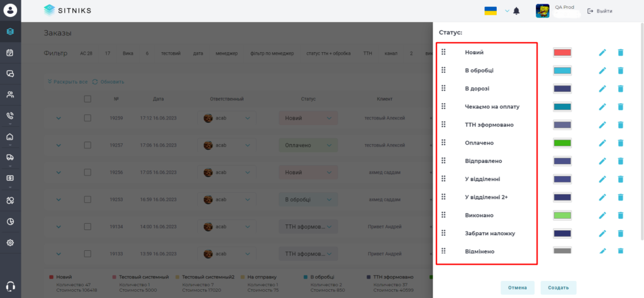Viewport: 644px width, 298px height.
Task: Open the analytics pie chart sidebar icon
Action: 11,222
